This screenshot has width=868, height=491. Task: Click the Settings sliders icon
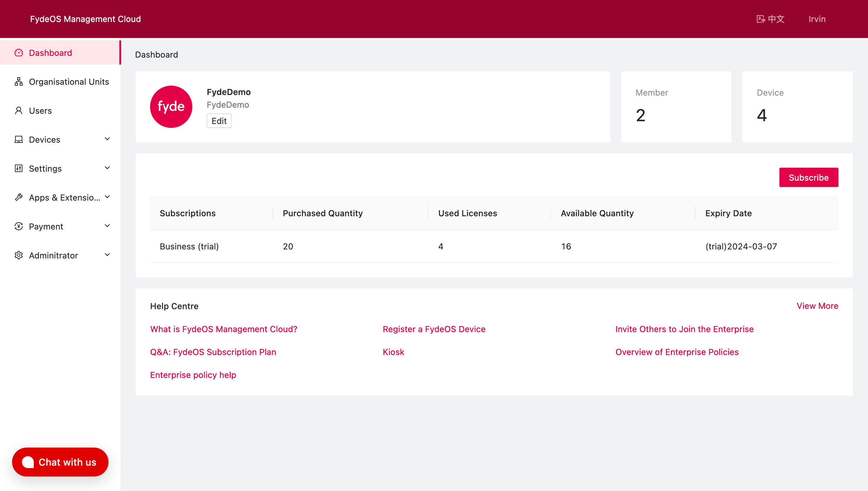click(18, 168)
